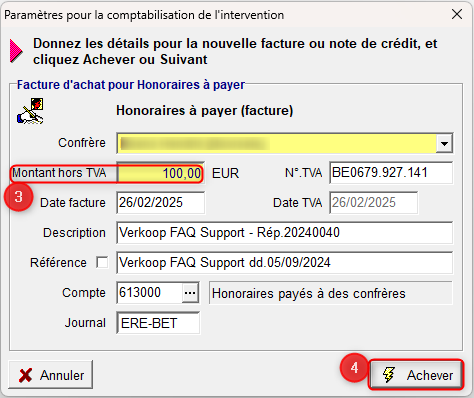The width and height of the screenshot is (474, 398).
Task: Click the hand-writing invoice icon
Action: 30,111
